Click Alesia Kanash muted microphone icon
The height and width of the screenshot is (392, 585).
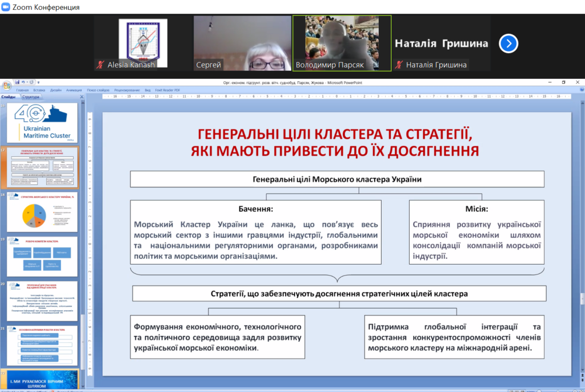click(101, 65)
